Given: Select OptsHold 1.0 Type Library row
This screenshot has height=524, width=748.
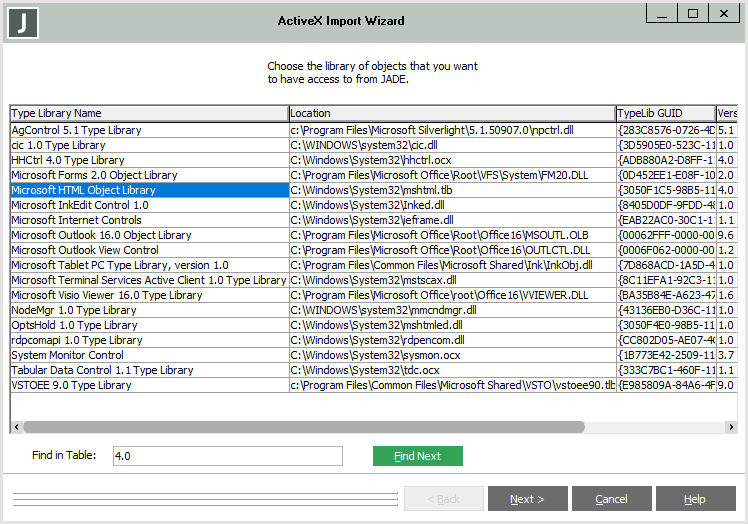Looking at the screenshot, I should tap(149, 325).
